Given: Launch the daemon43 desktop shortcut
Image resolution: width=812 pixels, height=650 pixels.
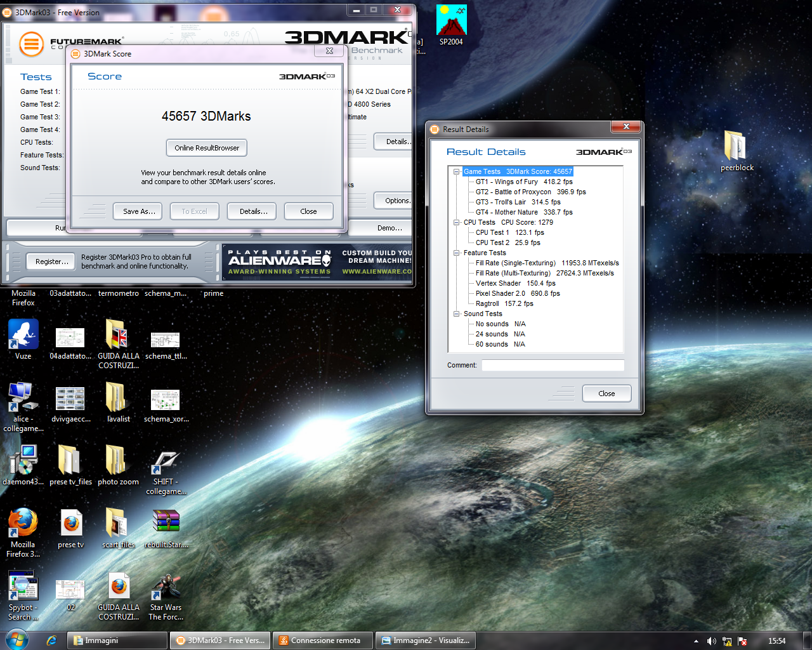Looking at the screenshot, I should [x=23, y=465].
